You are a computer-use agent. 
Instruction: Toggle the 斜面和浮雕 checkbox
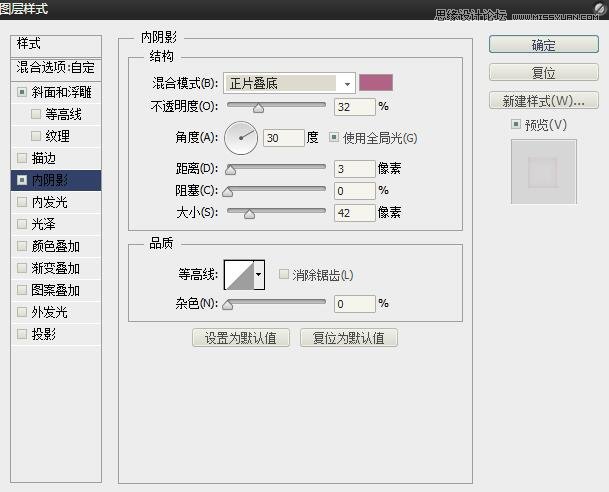coord(22,92)
